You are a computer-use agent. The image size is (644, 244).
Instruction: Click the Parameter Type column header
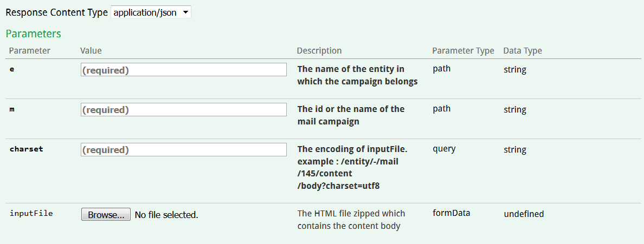pyautogui.click(x=463, y=51)
